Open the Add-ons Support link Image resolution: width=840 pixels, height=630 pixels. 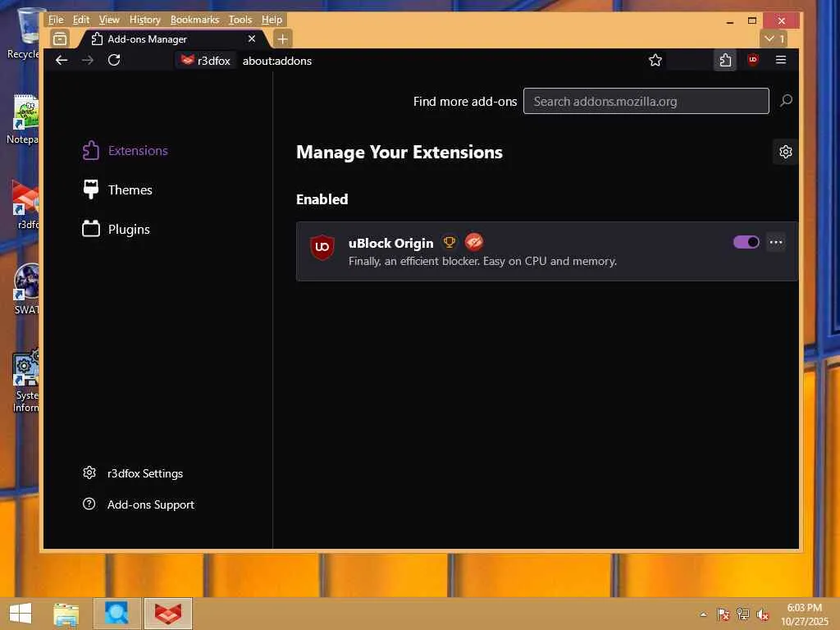[x=139, y=504]
